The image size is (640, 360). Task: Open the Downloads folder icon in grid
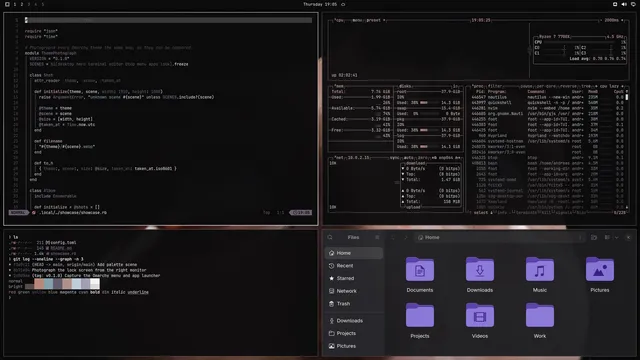pyautogui.click(x=480, y=274)
